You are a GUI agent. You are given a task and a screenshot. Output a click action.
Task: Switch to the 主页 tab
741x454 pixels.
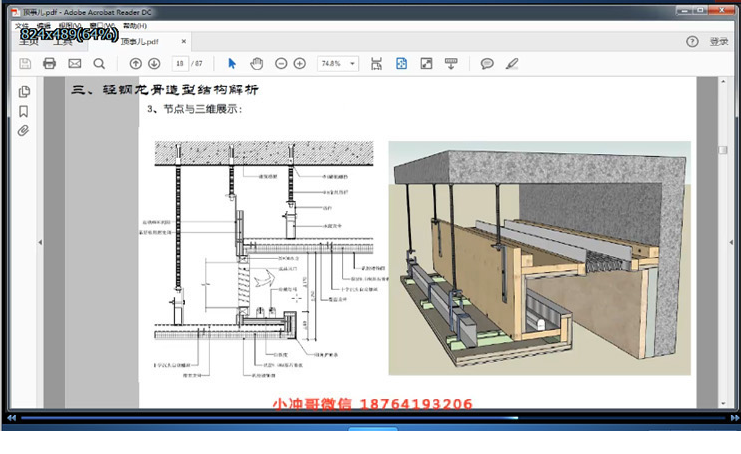pos(28,42)
